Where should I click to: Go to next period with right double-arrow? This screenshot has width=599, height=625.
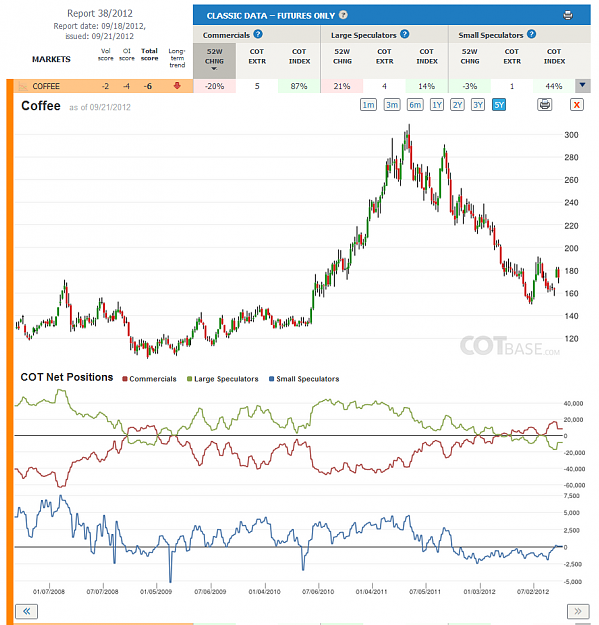[577, 611]
